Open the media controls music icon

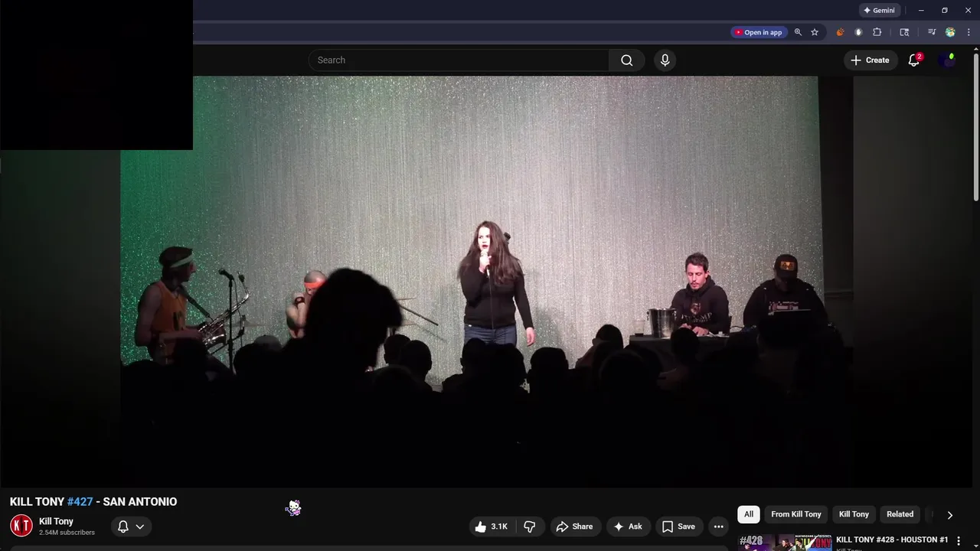[x=932, y=32]
